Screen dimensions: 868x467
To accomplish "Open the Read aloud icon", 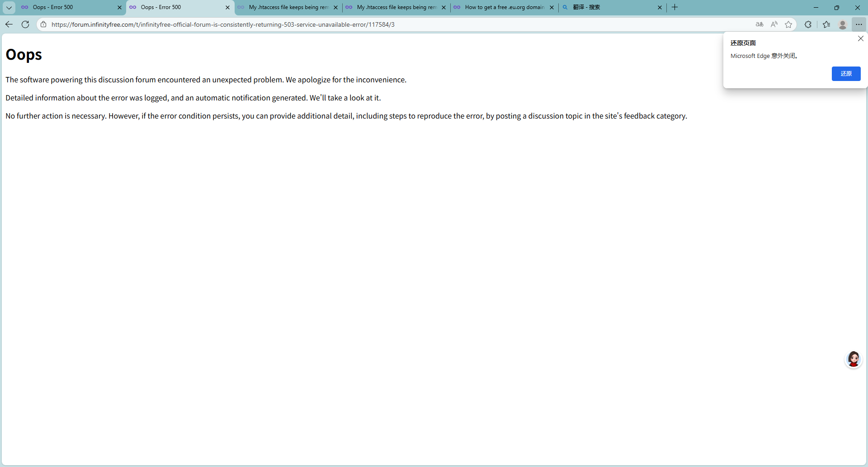I will 774,24.
